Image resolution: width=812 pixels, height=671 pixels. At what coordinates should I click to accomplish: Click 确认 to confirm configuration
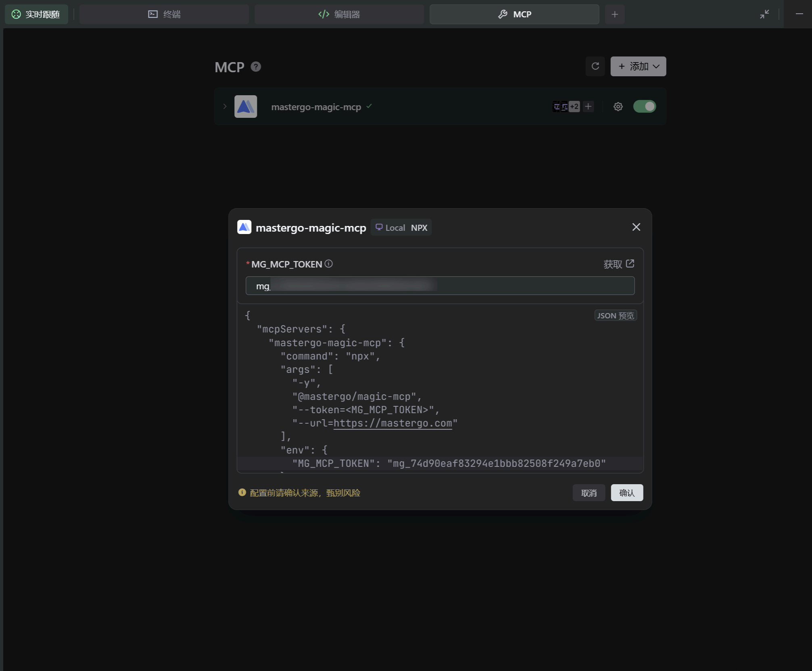626,493
